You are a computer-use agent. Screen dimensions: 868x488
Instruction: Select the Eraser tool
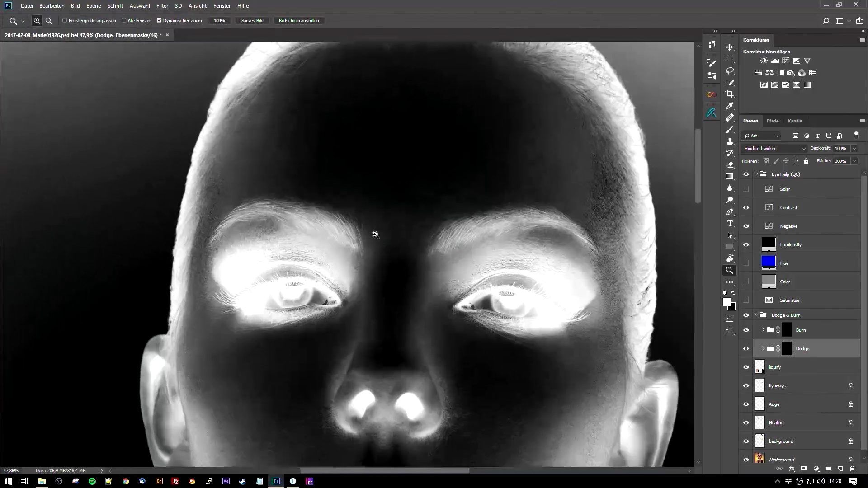[730, 164]
